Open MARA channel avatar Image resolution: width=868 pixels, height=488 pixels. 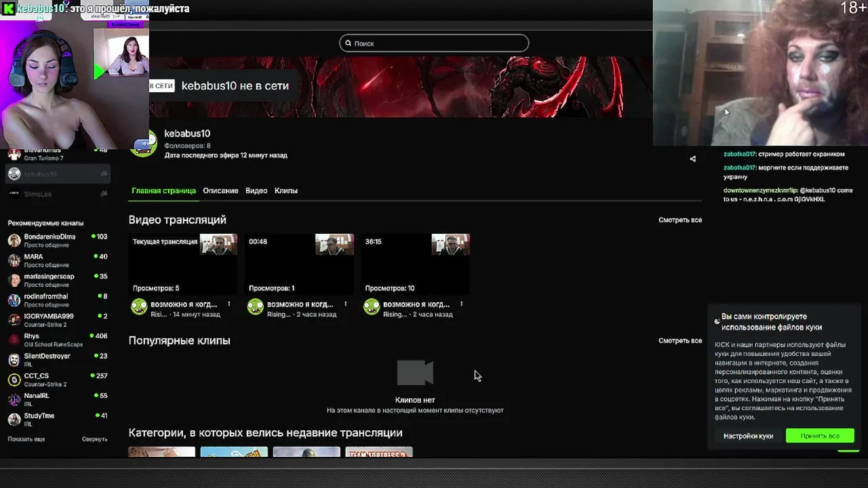point(14,260)
